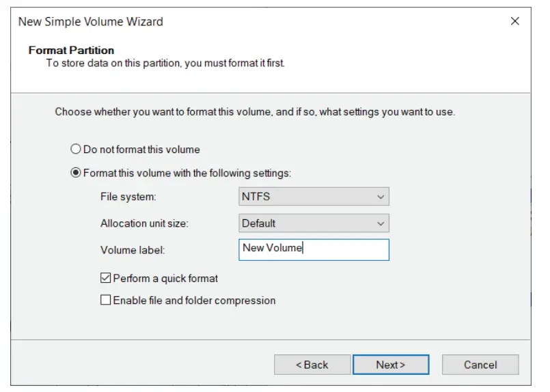Screen dimensions: 550x392
Task: Click the "To store data on this partition" subtitle
Action: pos(165,64)
